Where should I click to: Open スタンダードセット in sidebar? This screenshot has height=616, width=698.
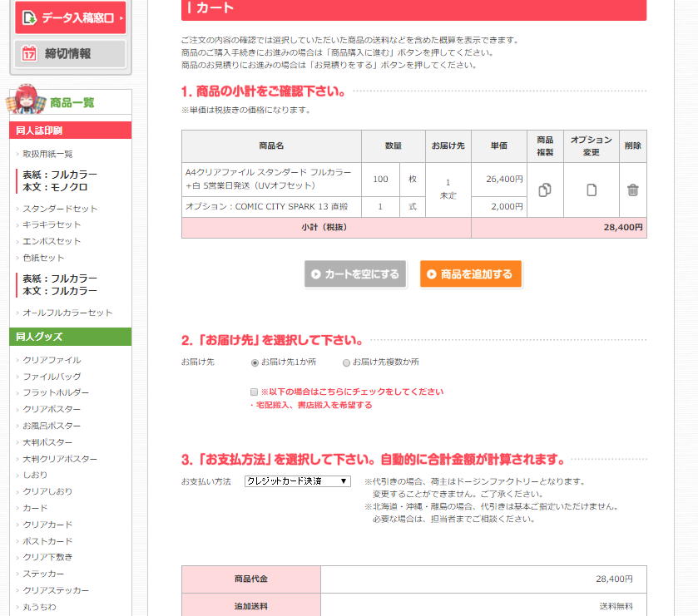(x=60, y=209)
